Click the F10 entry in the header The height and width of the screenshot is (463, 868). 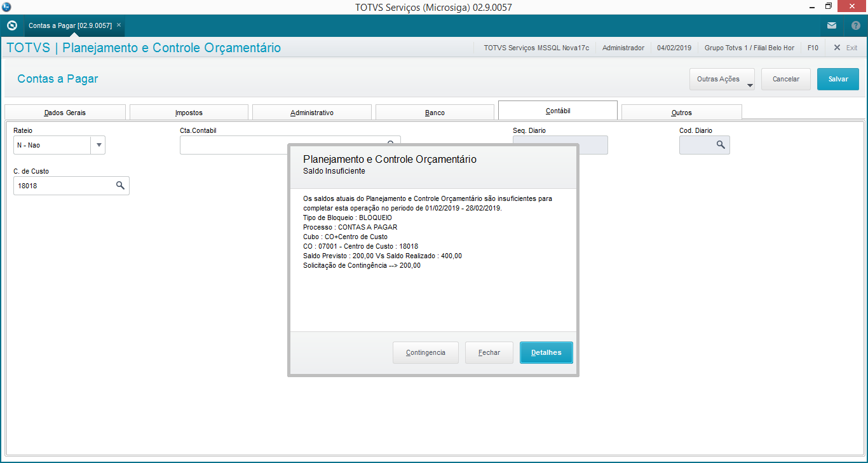coord(813,48)
